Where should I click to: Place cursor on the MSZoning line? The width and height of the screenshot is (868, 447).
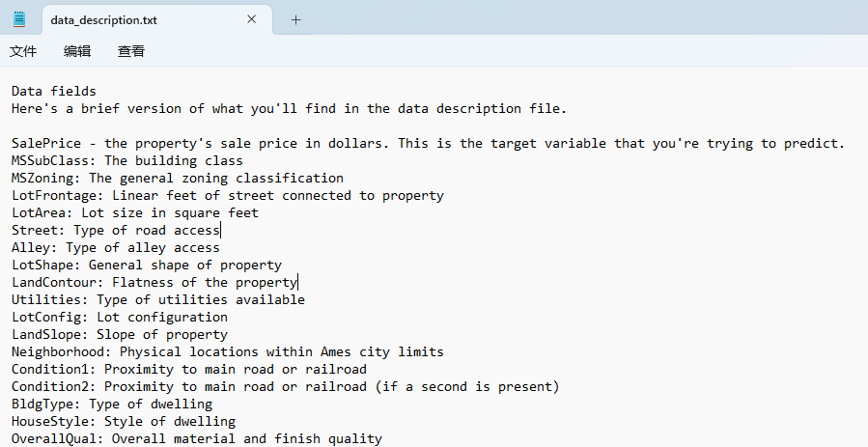(x=178, y=179)
